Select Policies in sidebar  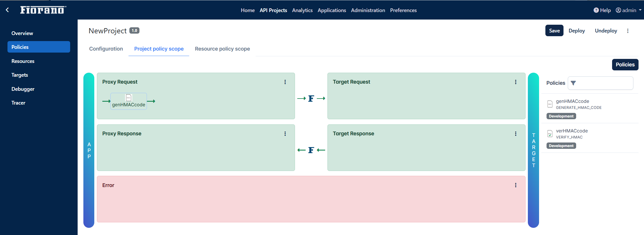(39, 47)
